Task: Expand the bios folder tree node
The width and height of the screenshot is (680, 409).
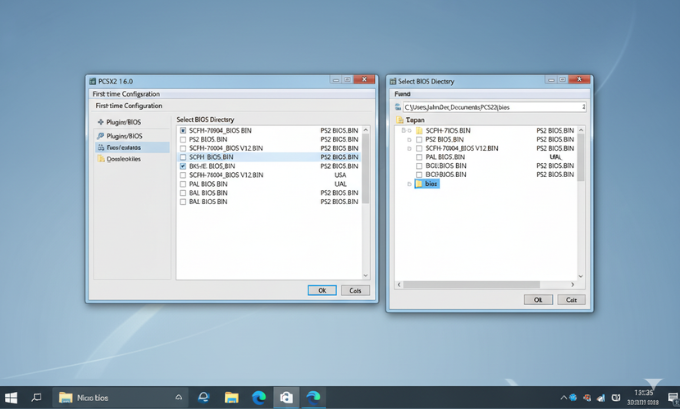Action: coord(408,184)
